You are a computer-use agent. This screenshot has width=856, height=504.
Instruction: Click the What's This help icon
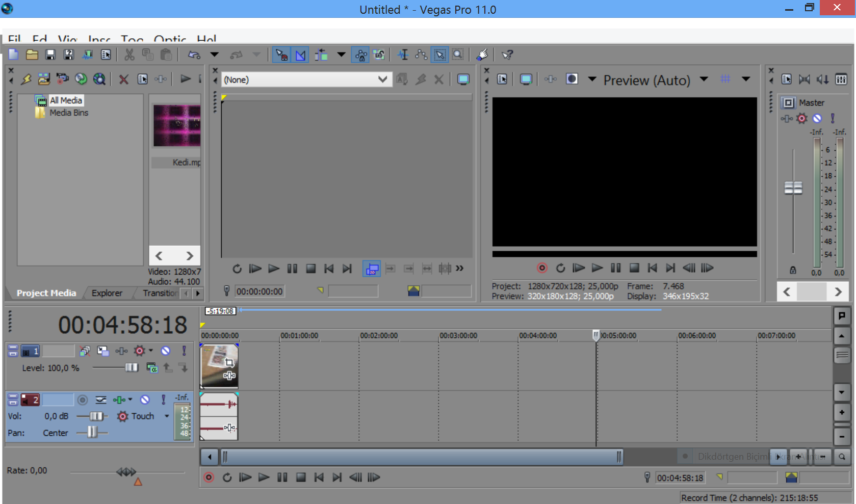[507, 55]
